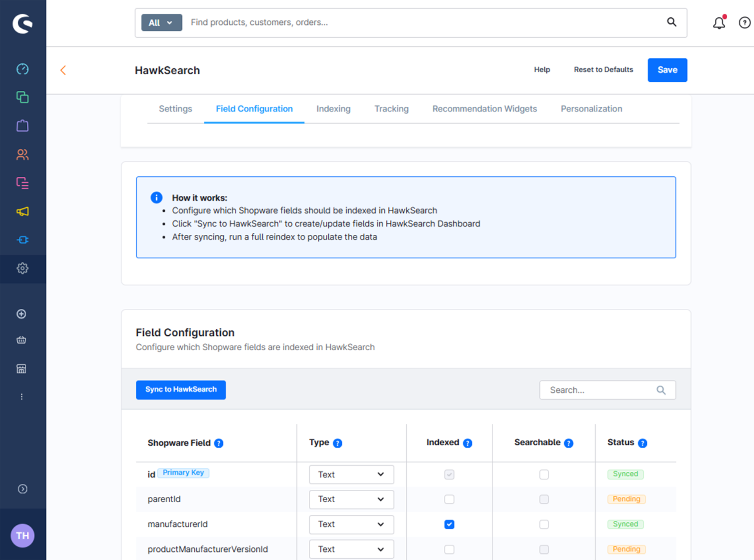Open the Type dropdown for parentId
The height and width of the screenshot is (560, 754).
point(351,499)
